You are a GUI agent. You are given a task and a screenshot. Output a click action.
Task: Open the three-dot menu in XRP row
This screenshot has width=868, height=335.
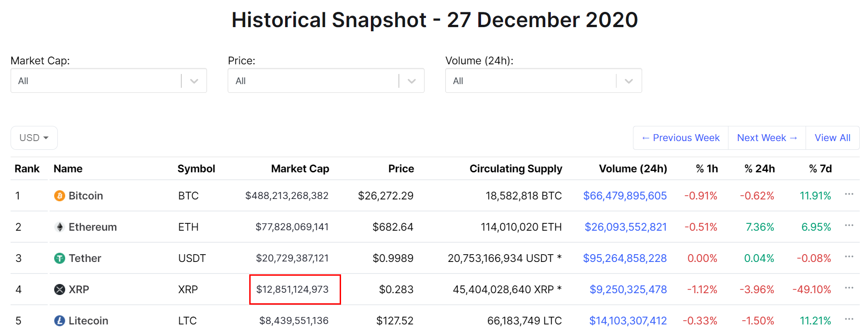pyautogui.click(x=849, y=288)
